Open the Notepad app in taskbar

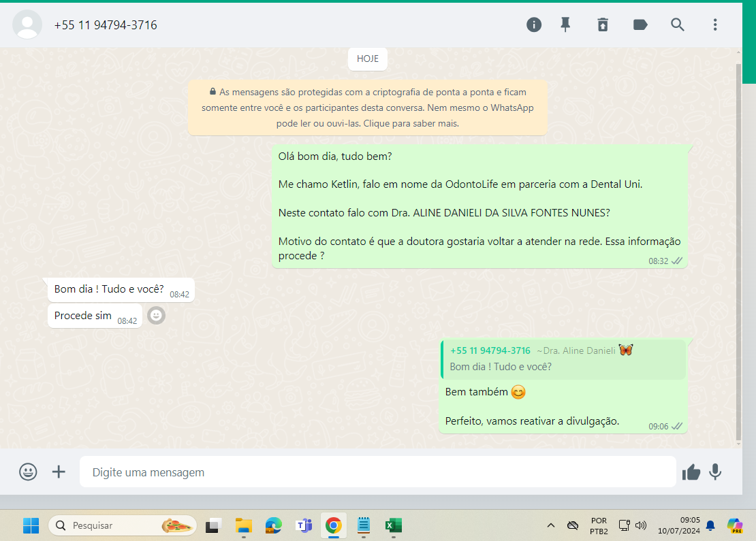coord(364,525)
